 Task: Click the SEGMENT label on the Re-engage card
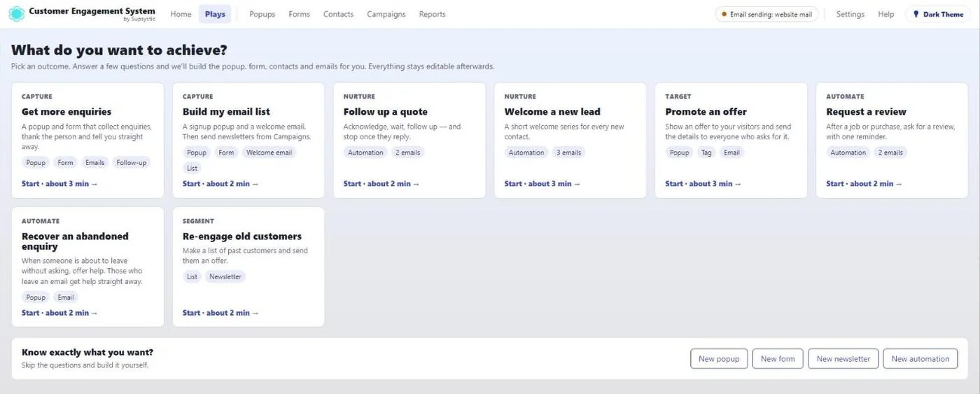click(198, 221)
